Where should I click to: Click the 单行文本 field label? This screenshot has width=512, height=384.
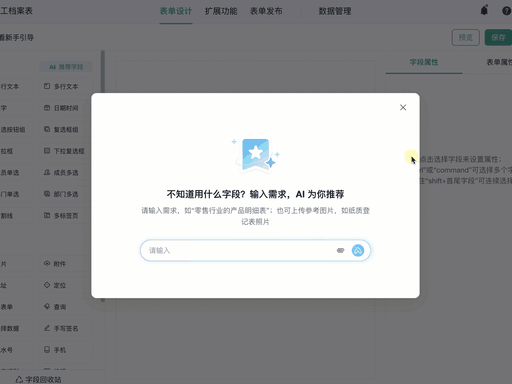10,87
